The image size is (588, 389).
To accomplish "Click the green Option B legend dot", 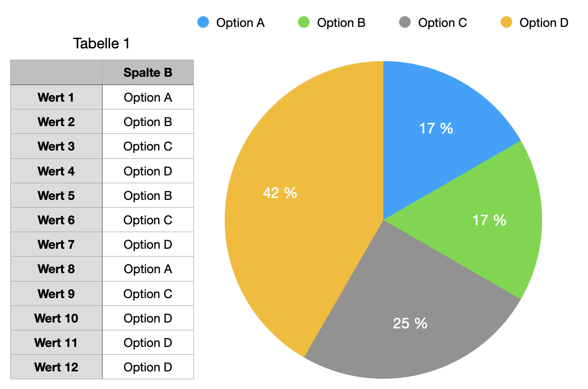I will point(304,22).
